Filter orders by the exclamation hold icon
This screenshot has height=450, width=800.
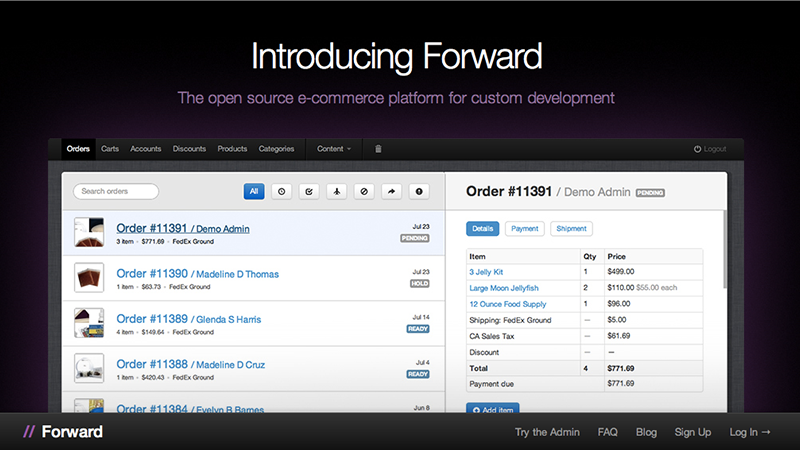coord(419,191)
